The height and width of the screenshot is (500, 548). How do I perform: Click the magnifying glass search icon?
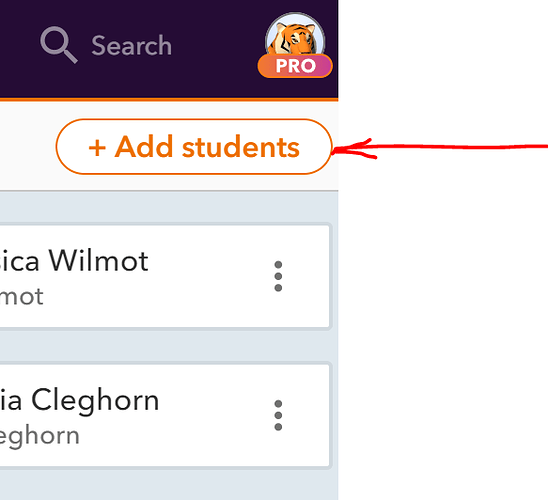coord(59,45)
